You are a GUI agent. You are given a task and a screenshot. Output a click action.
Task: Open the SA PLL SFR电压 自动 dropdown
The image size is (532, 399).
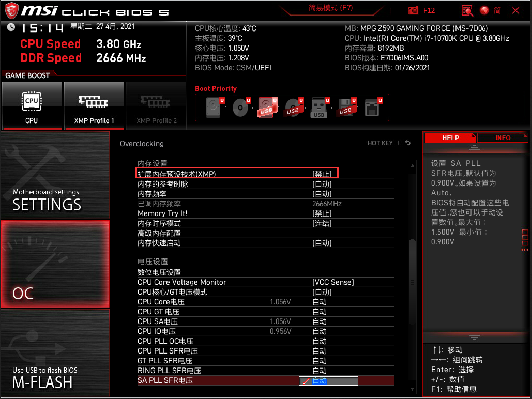[328, 380]
